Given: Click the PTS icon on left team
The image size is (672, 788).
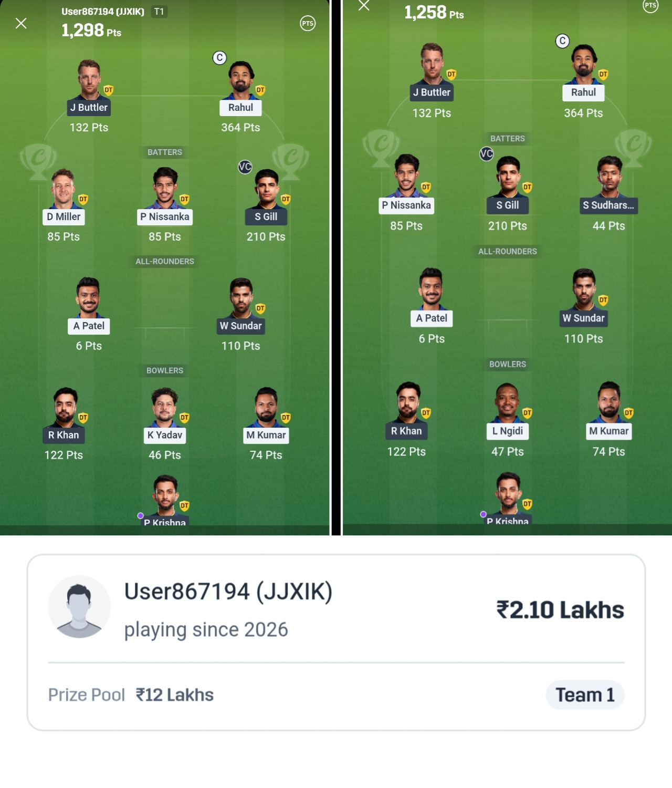Looking at the screenshot, I should click(x=308, y=23).
